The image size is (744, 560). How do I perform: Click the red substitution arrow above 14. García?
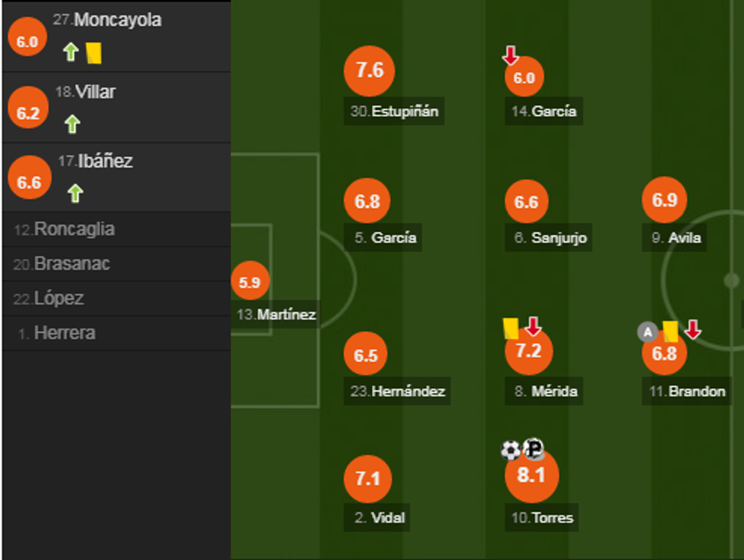(510, 55)
